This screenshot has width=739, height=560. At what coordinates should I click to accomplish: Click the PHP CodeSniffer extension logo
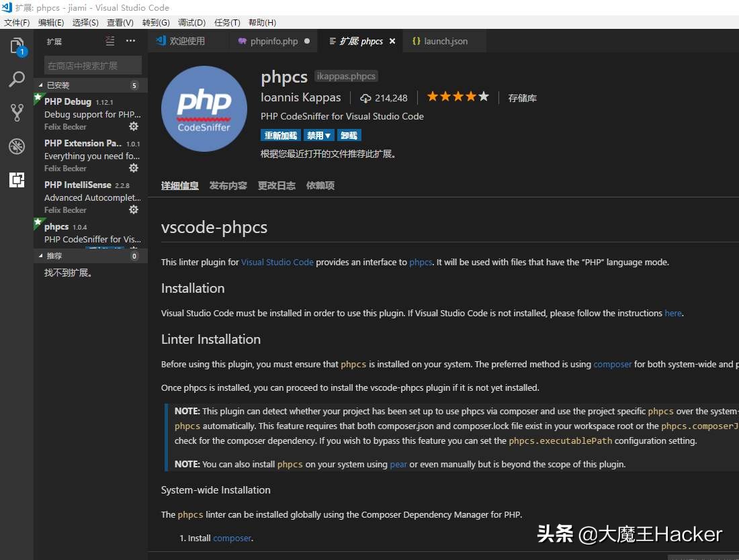tap(204, 109)
